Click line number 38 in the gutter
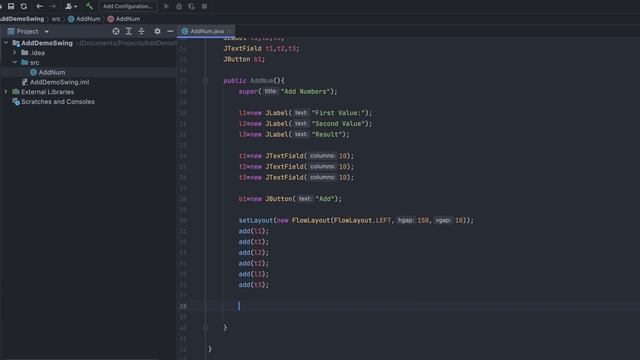The height and width of the screenshot is (360, 640). click(183, 306)
